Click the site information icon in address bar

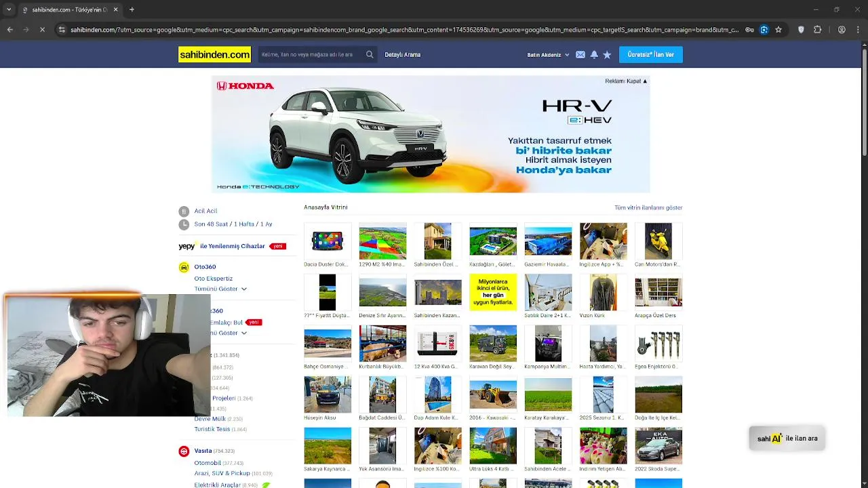(62, 30)
